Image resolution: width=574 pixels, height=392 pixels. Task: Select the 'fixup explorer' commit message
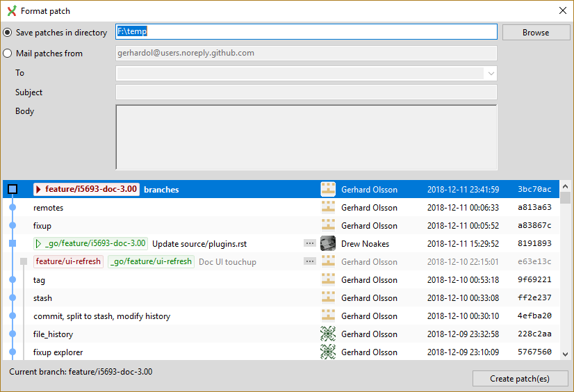(58, 352)
